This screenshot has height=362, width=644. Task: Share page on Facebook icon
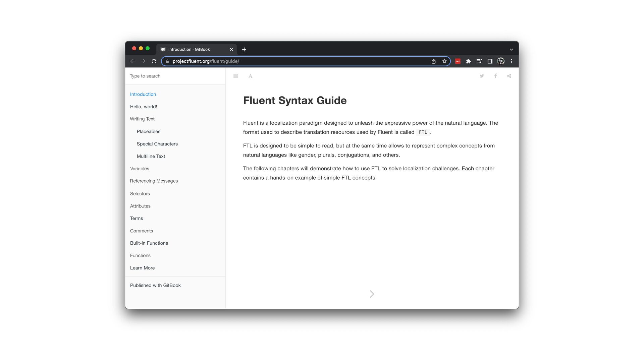[x=495, y=76]
